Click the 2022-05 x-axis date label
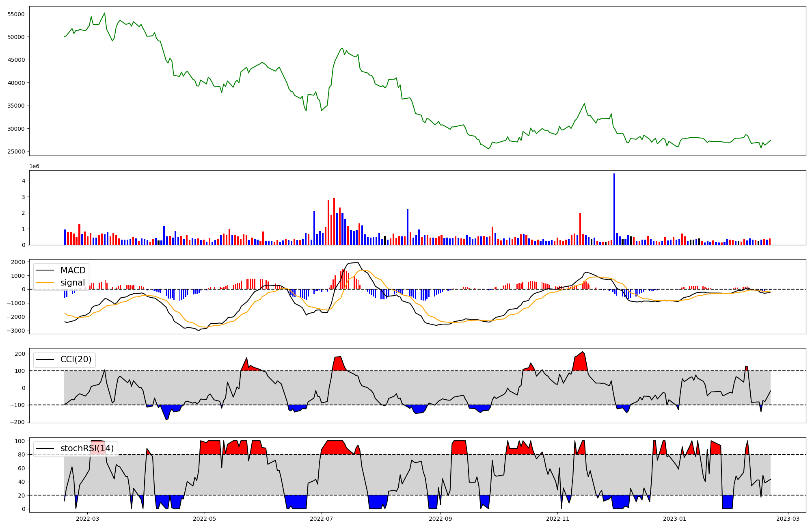This screenshot has width=812, height=528. pos(204,519)
